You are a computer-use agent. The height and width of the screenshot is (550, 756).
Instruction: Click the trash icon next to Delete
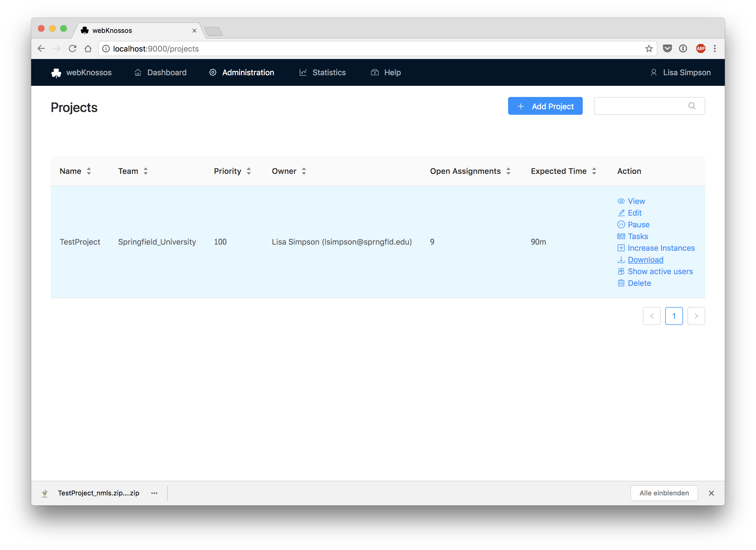pyautogui.click(x=621, y=283)
